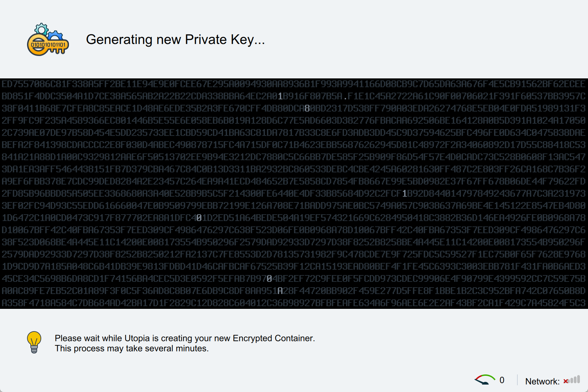Click highlighted "8" in row starting 38F0411
This screenshot has height=392, width=588.
[307, 108]
